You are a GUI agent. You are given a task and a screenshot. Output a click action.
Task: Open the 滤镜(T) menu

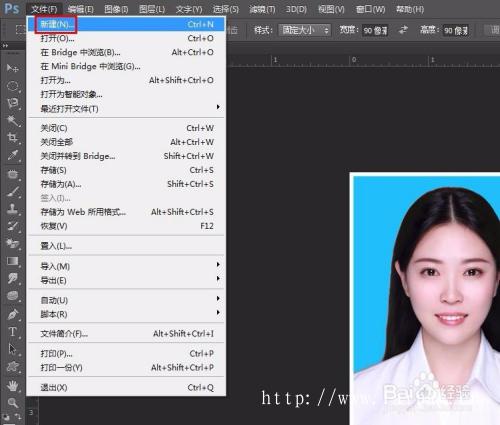262,9
